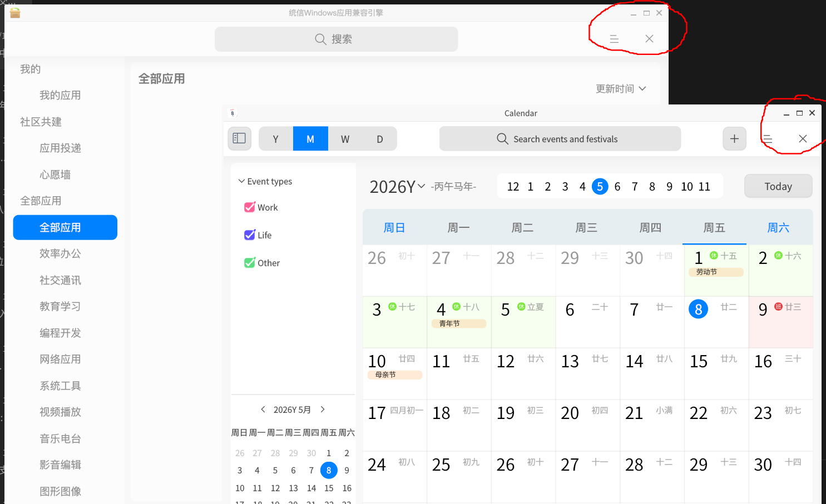Click the 劳动节 festival label on May 1

(716, 272)
